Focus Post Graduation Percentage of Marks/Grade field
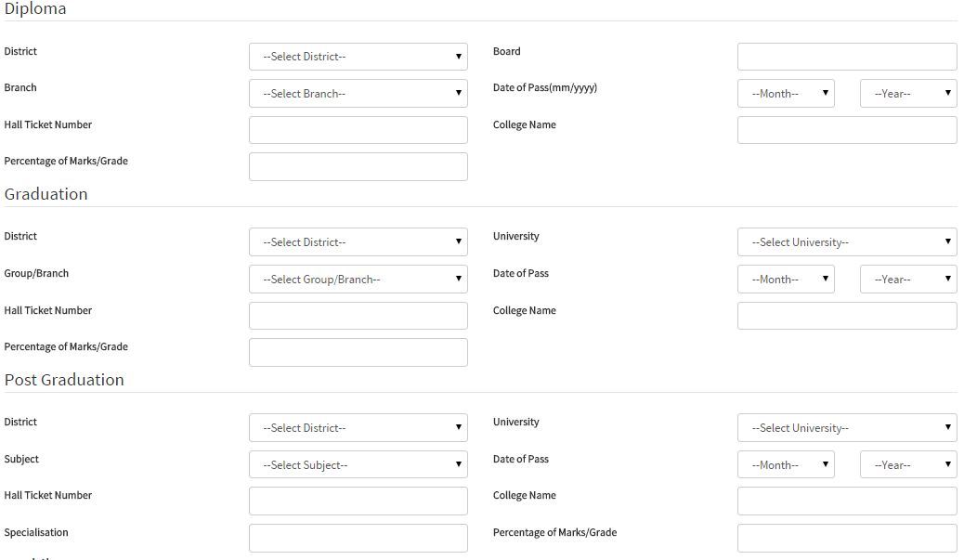Viewport: 964px width, 560px height. (x=846, y=538)
